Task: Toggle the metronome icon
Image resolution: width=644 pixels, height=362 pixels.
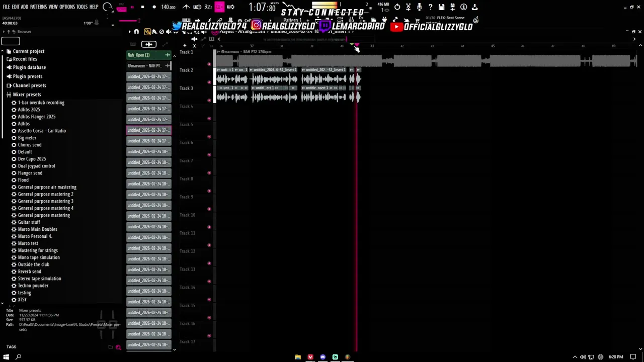Action: click(x=186, y=7)
